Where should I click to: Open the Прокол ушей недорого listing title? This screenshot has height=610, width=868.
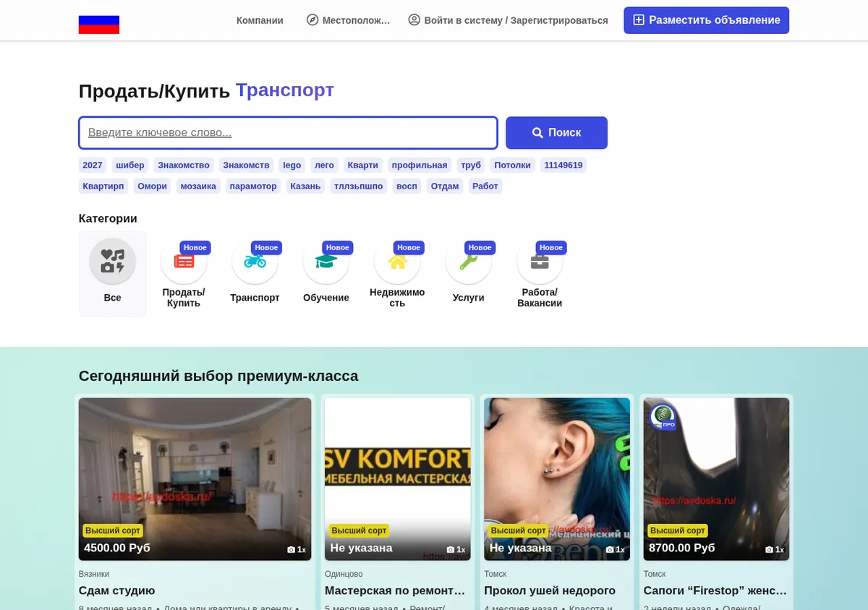click(x=550, y=590)
